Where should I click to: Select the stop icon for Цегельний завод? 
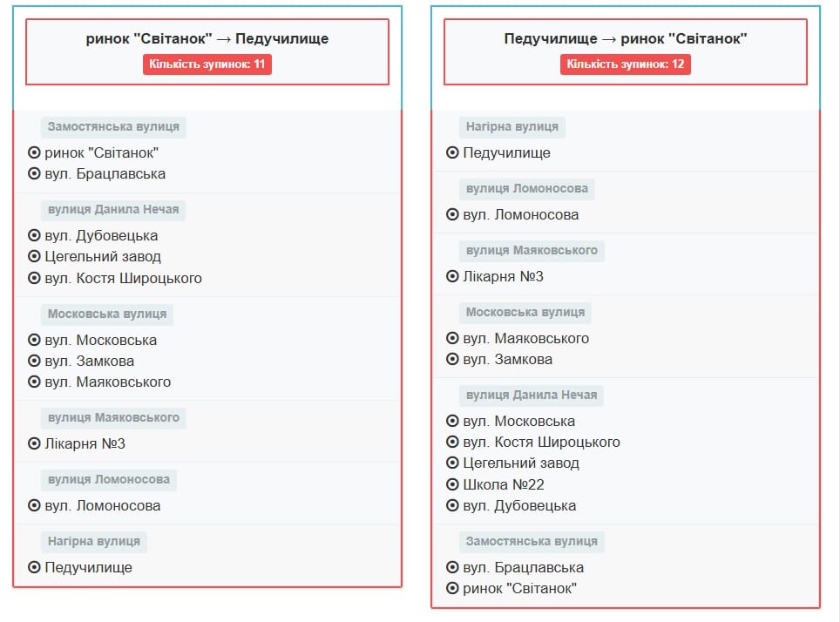tap(33, 254)
